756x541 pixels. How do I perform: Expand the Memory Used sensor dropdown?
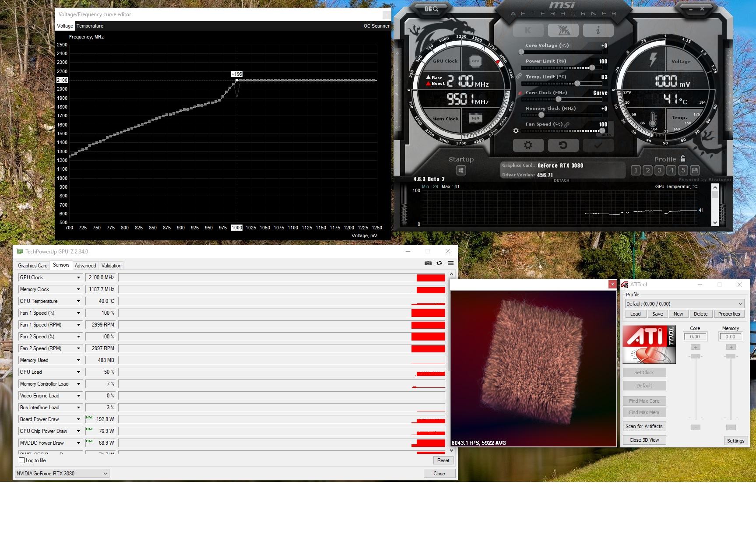tap(78, 360)
